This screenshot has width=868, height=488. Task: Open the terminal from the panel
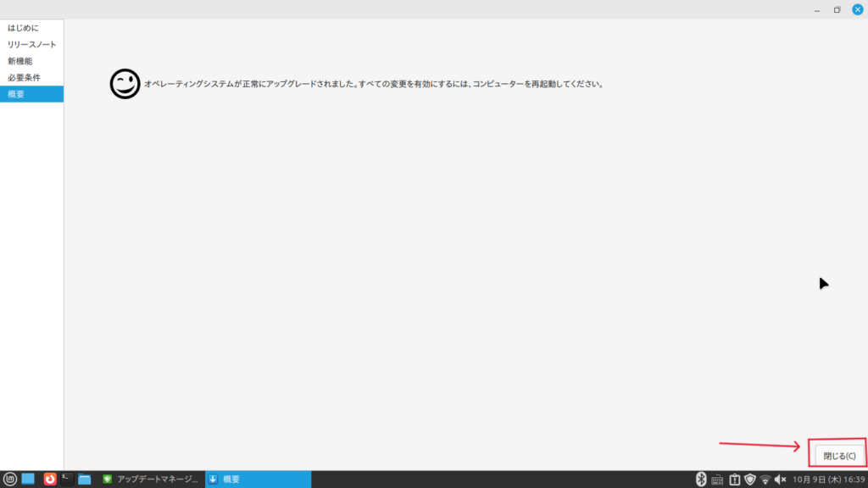67,480
